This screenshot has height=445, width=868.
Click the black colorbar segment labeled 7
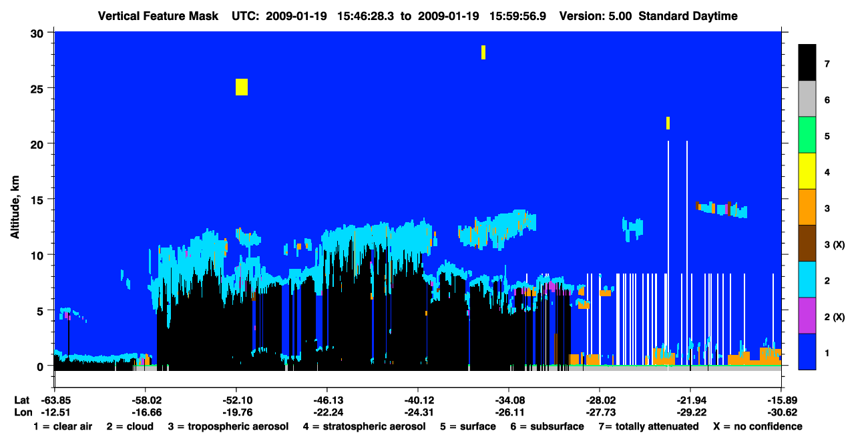[x=807, y=63]
